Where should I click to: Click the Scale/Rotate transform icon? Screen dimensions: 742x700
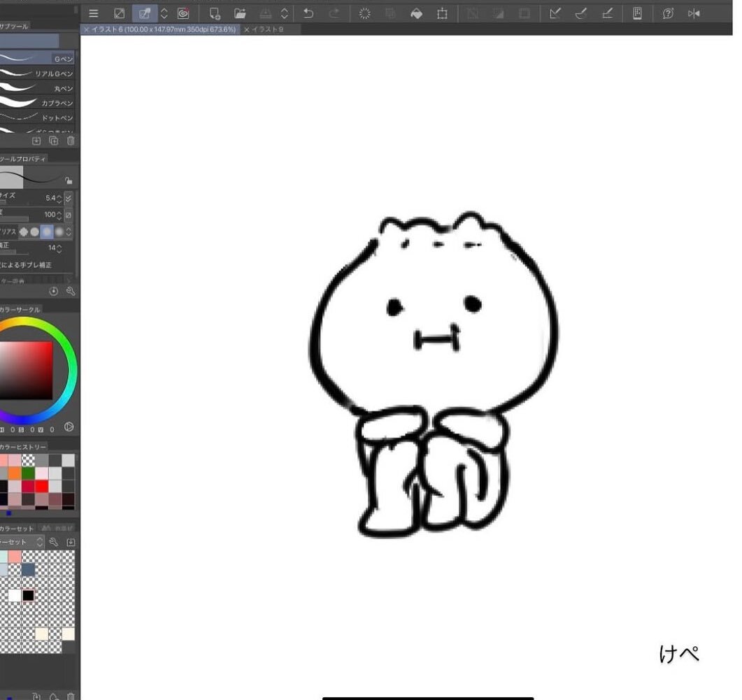[x=442, y=14]
